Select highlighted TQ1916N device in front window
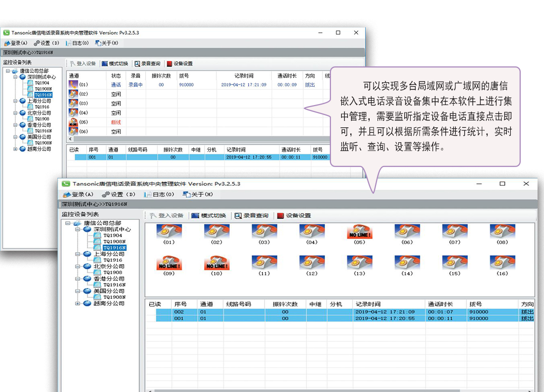The height and width of the screenshot is (392, 544). pyautogui.click(x=114, y=248)
